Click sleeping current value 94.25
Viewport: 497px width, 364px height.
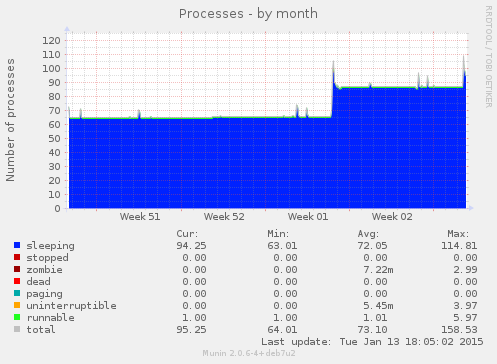tap(191, 246)
